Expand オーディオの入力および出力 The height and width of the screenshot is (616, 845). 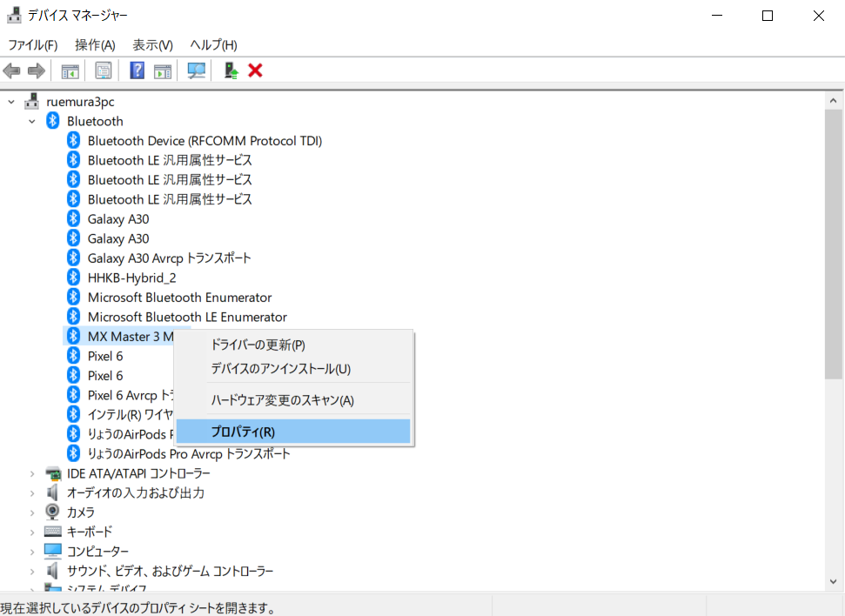coord(32,493)
